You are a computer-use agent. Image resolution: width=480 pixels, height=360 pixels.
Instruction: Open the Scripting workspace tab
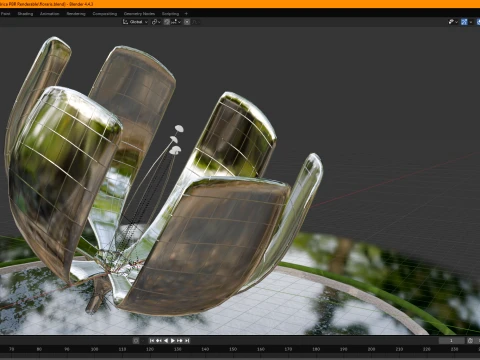click(x=170, y=14)
